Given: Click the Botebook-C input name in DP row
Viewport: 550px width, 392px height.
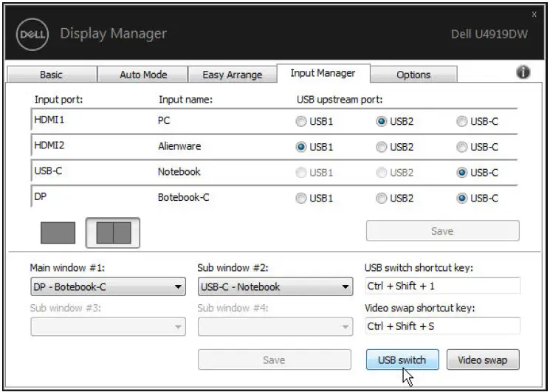Looking at the screenshot, I should tap(183, 197).
